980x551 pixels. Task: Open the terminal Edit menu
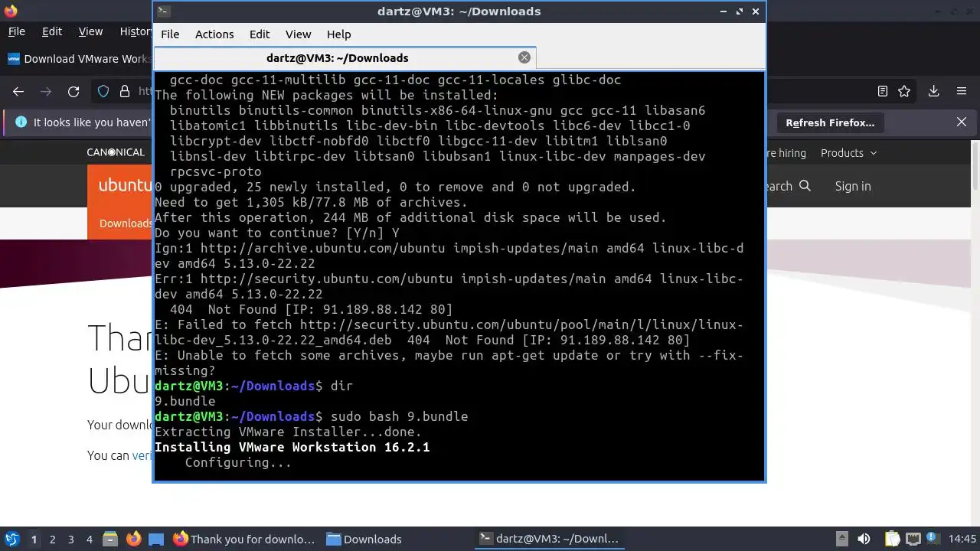[260, 34]
